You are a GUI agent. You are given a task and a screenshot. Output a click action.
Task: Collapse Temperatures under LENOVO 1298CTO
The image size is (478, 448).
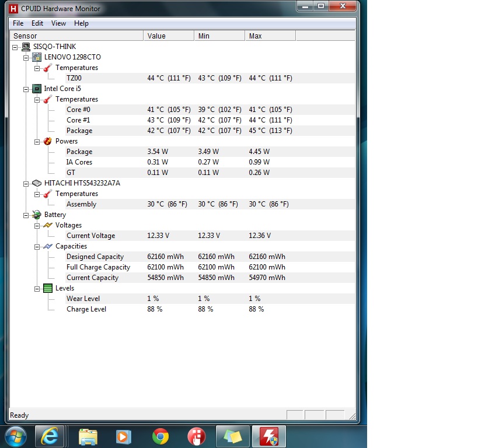(x=37, y=68)
